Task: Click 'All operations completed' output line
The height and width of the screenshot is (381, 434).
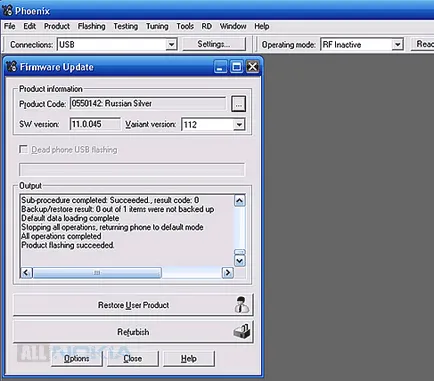Action: tap(61, 236)
